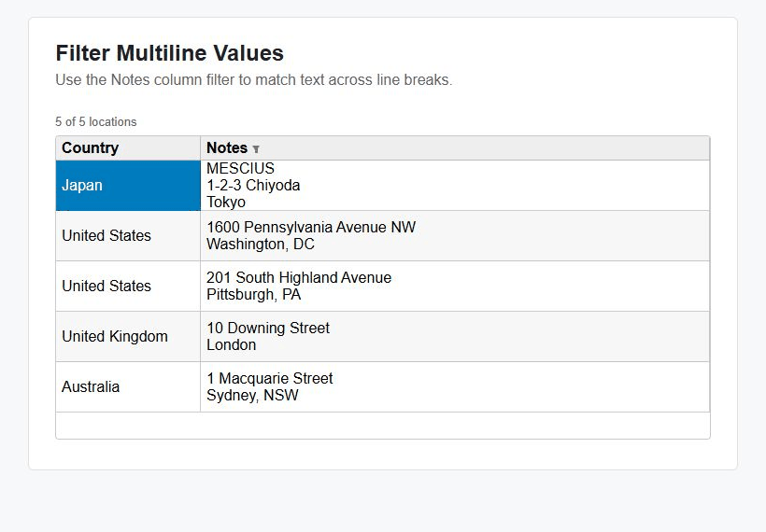Select the Australia country cell
The width and height of the screenshot is (766, 532).
coord(128,387)
